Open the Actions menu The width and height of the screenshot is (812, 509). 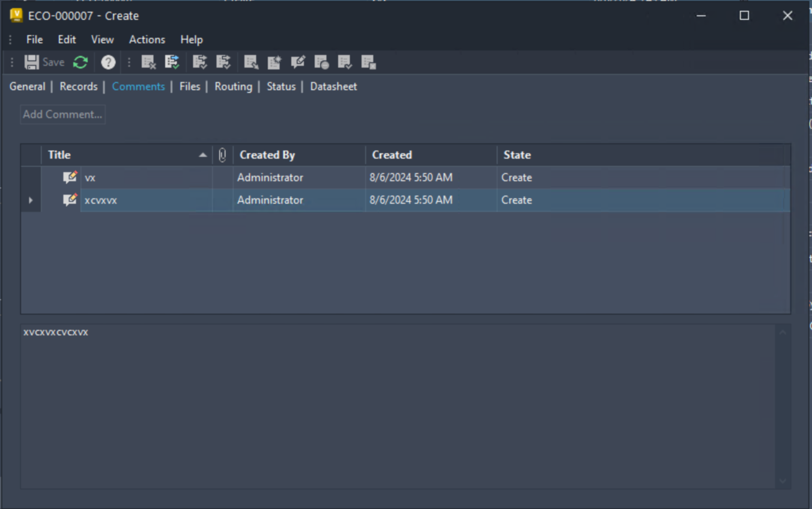(147, 39)
